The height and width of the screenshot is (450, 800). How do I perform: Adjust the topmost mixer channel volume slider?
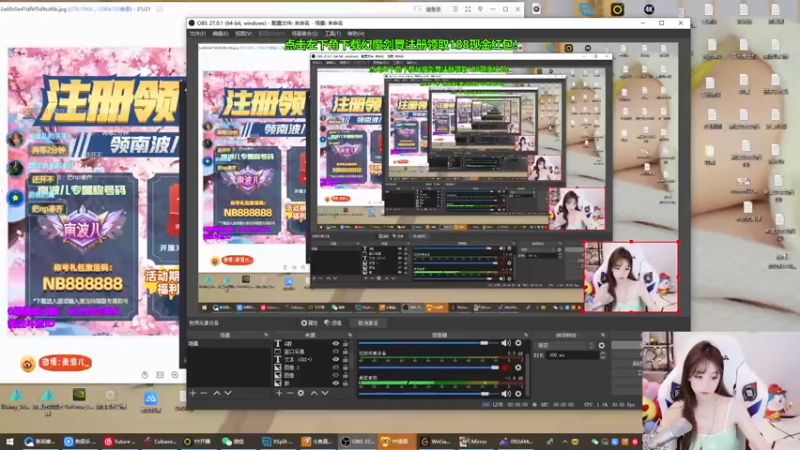(429, 343)
